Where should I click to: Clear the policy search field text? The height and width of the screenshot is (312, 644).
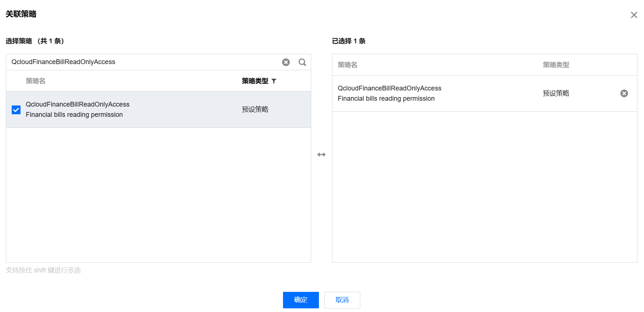(286, 62)
